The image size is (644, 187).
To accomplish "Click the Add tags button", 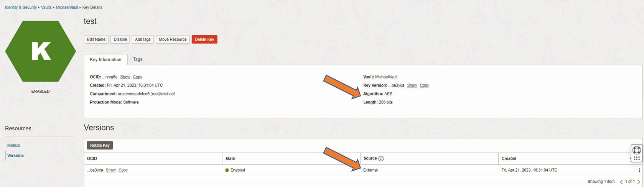I will tap(143, 39).
